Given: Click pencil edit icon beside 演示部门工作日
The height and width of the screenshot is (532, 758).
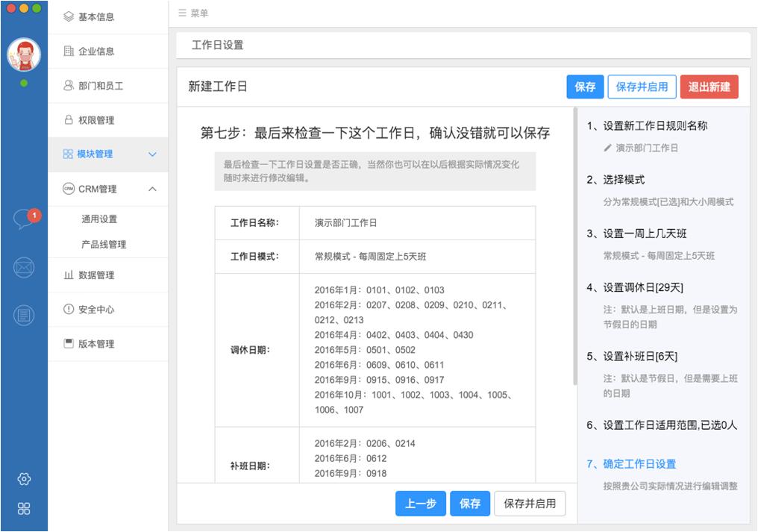Looking at the screenshot, I should (x=607, y=148).
